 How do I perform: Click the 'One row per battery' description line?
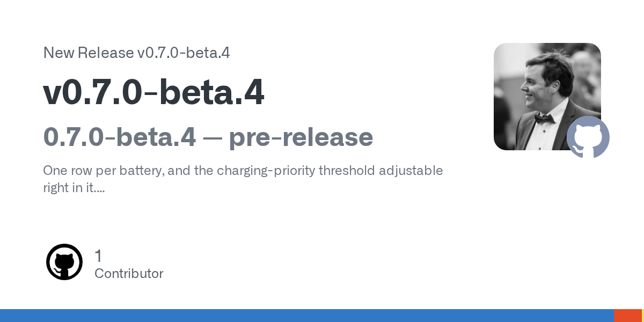pyautogui.click(x=243, y=171)
